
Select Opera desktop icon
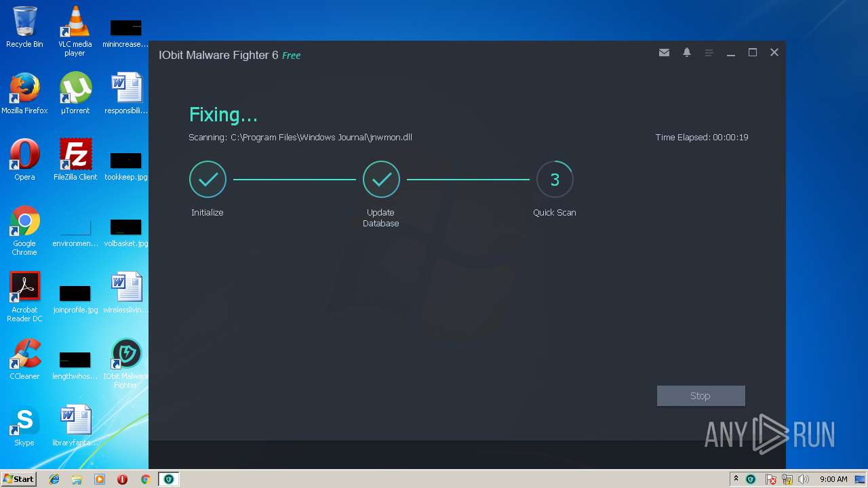[x=24, y=160]
